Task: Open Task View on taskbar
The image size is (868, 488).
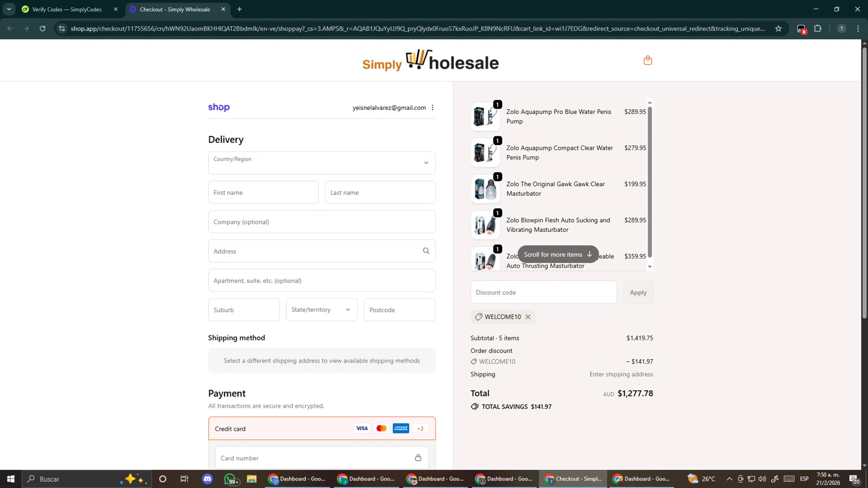Action: point(185,479)
